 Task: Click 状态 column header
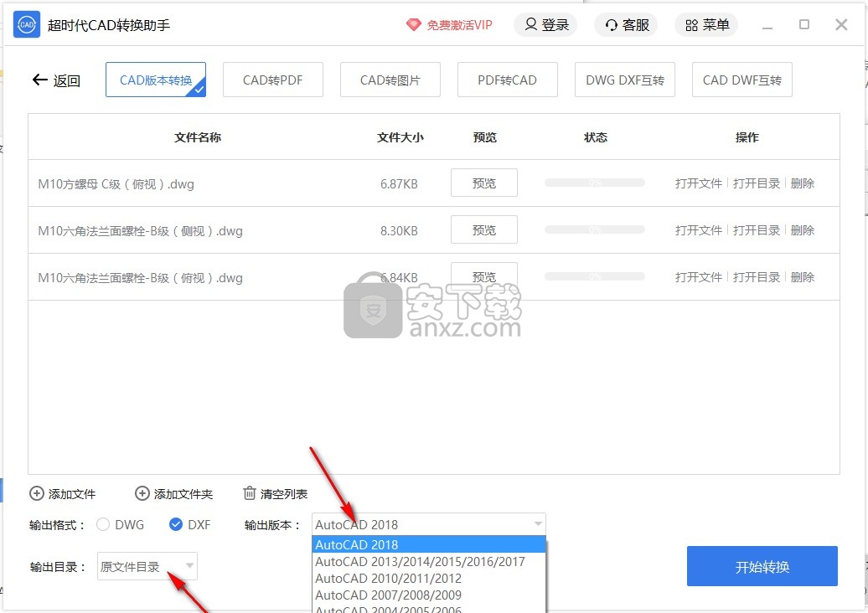596,137
